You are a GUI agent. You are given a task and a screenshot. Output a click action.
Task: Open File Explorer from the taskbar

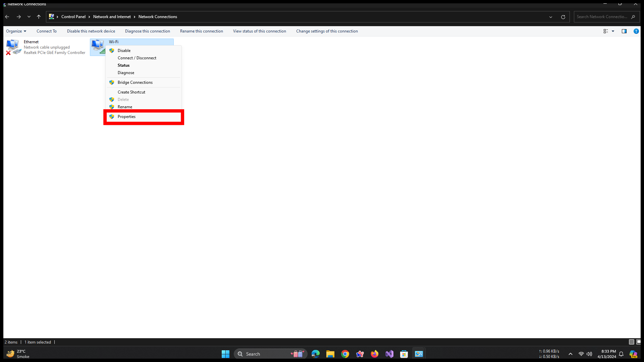click(330, 354)
